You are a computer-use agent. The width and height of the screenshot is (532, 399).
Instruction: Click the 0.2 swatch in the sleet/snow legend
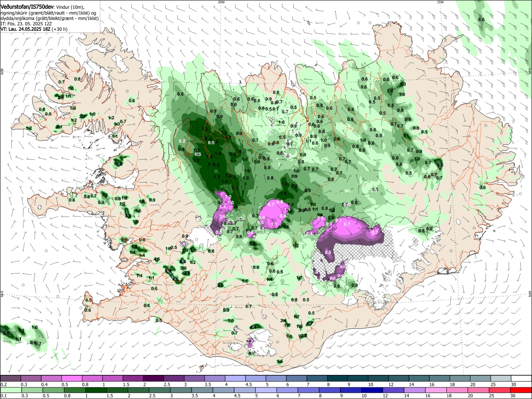coord(10,378)
